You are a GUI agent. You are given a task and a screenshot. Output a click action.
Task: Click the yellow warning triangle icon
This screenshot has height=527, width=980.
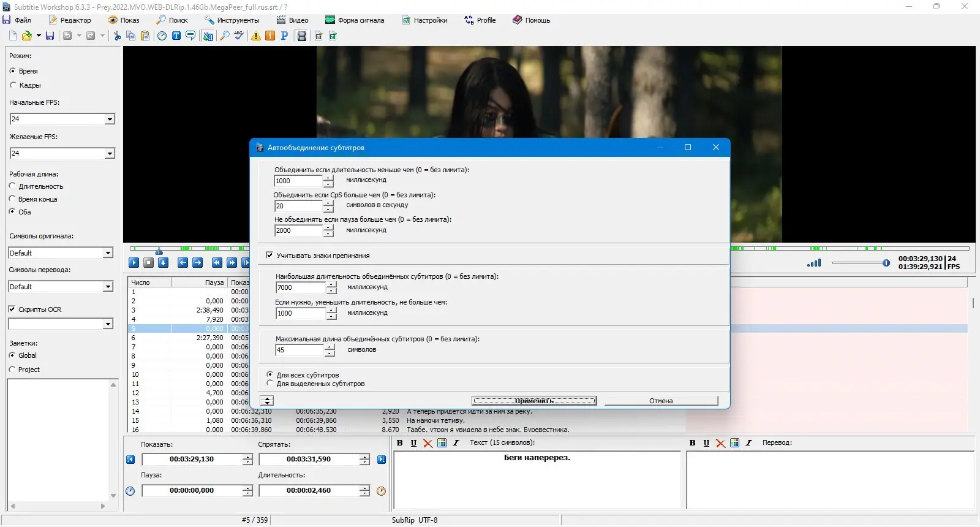tap(256, 36)
